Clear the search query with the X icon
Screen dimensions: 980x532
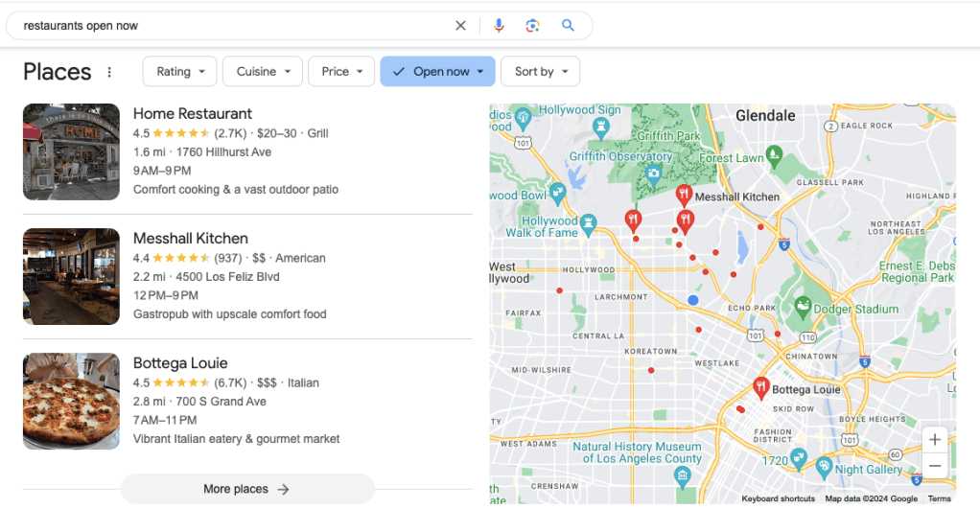click(x=460, y=26)
